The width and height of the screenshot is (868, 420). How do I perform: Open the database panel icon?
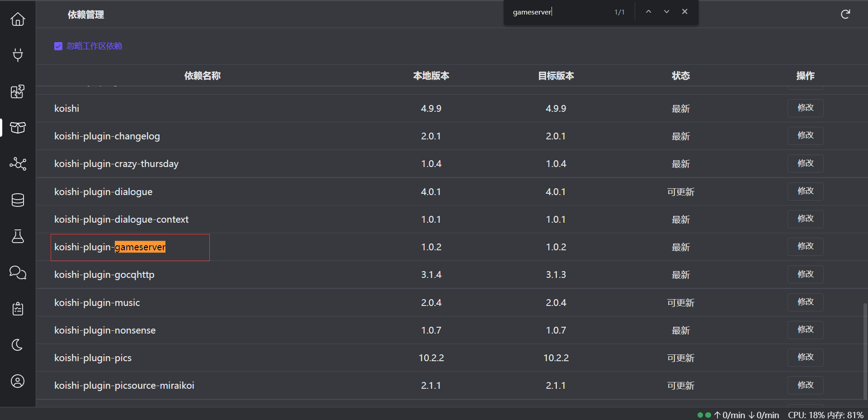click(18, 200)
